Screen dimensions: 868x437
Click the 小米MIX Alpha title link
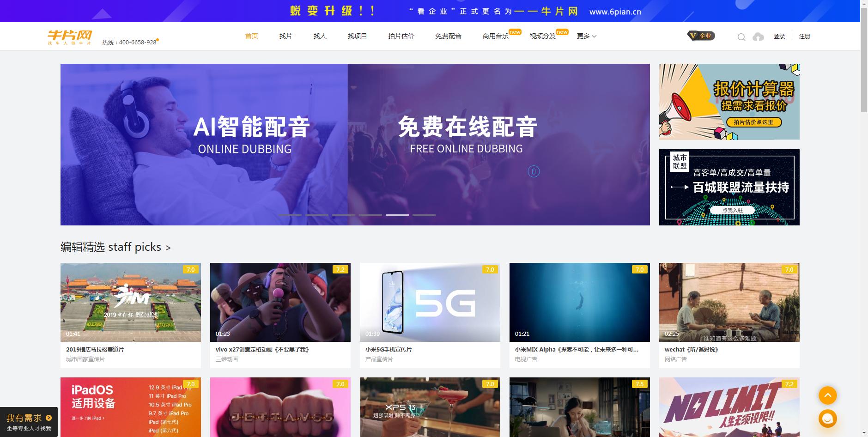[x=577, y=350]
